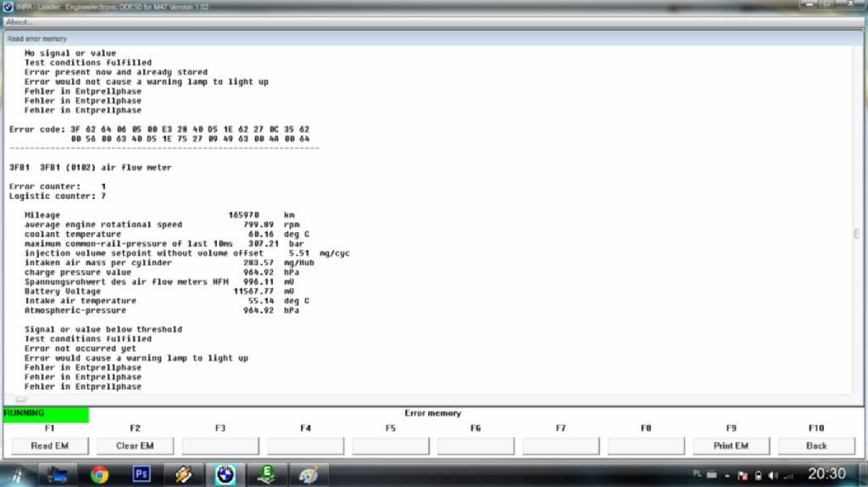The height and width of the screenshot is (487, 868).
Task: Click the F1 key label
Action: click(x=49, y=429)
